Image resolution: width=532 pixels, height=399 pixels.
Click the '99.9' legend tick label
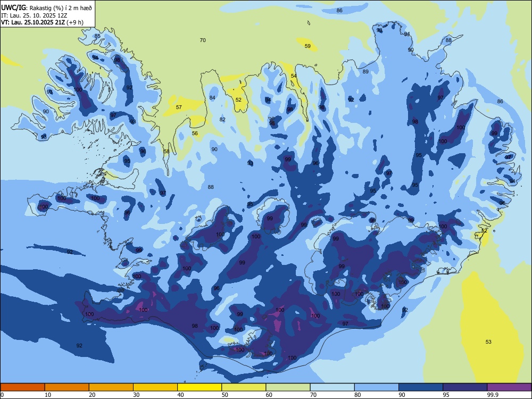click(493, 395)
